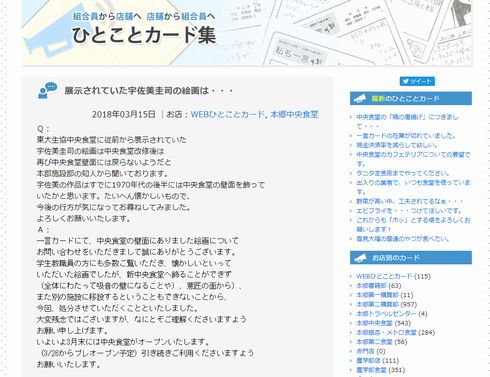Open recent card タニタ定食夜までやってください。
The width and height of the screenshot is (490, 377).
point(403,173)
